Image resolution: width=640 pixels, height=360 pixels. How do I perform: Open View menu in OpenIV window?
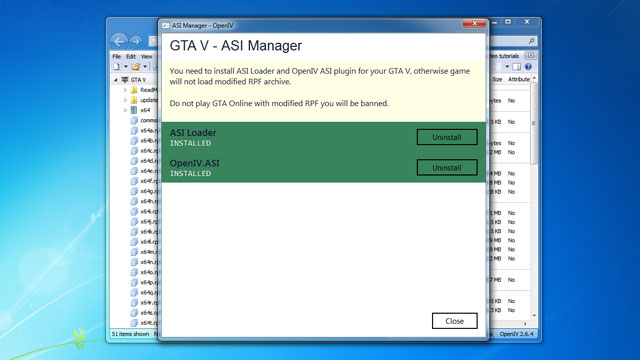point(146,56)
